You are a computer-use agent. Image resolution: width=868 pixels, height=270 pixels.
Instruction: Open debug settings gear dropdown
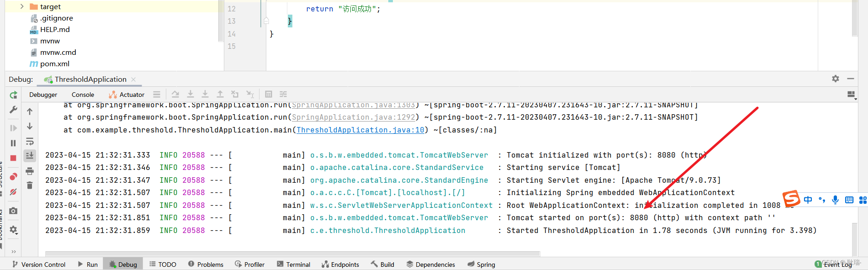pyautogui.click(x=13, y=230)
